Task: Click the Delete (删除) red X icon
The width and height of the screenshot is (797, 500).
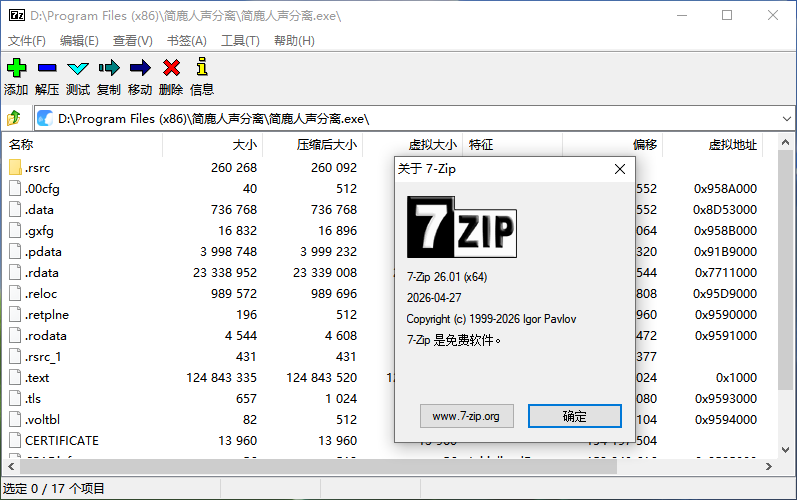Action: click(x=171, y=68)
